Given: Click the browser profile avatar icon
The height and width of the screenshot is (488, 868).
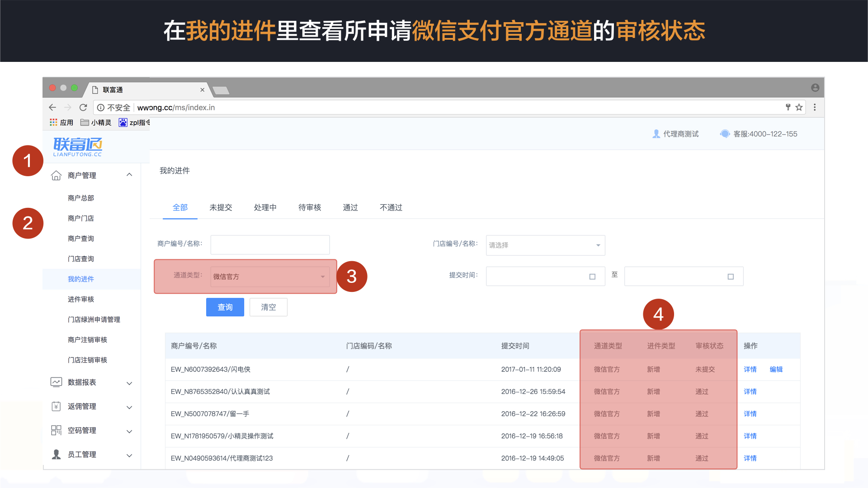Looking at the screenshot, I should pyautogui.click(x=815, y=88).
